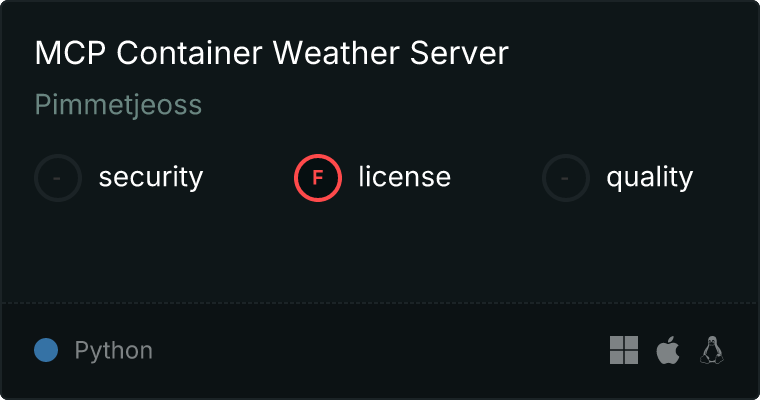Click the security label text
This screenshot has height=400, width=760.
click(151, 178)
